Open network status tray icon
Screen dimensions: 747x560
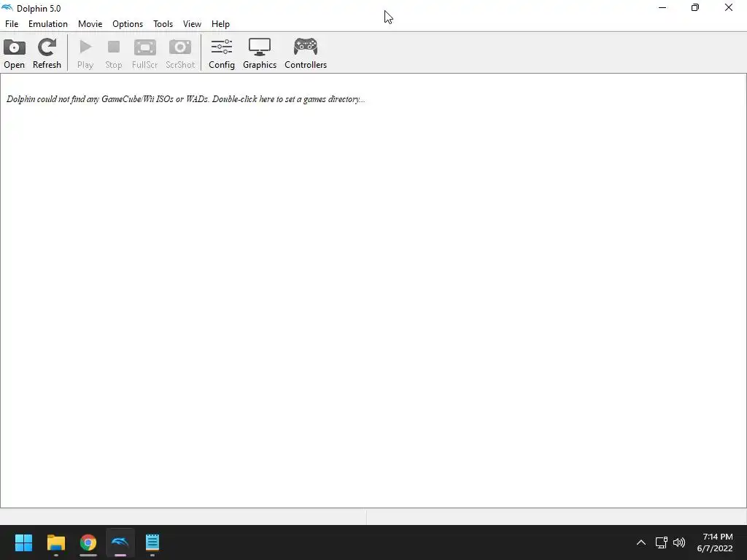pos(661,542)
